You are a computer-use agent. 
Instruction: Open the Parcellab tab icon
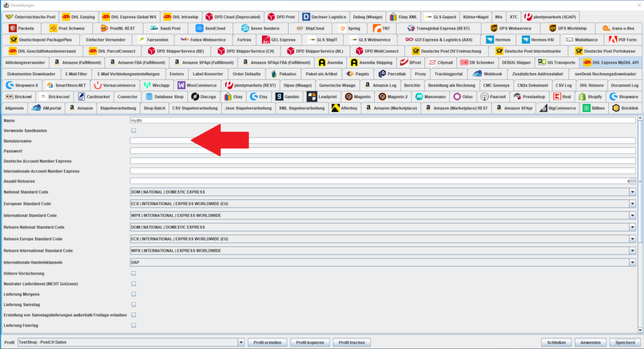tap(382, 74)
